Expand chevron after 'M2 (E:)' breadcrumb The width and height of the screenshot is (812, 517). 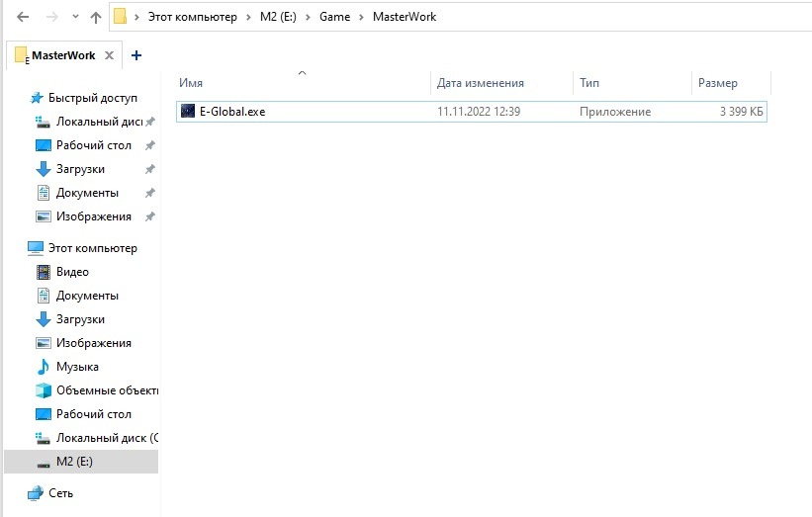coord(309,17)
